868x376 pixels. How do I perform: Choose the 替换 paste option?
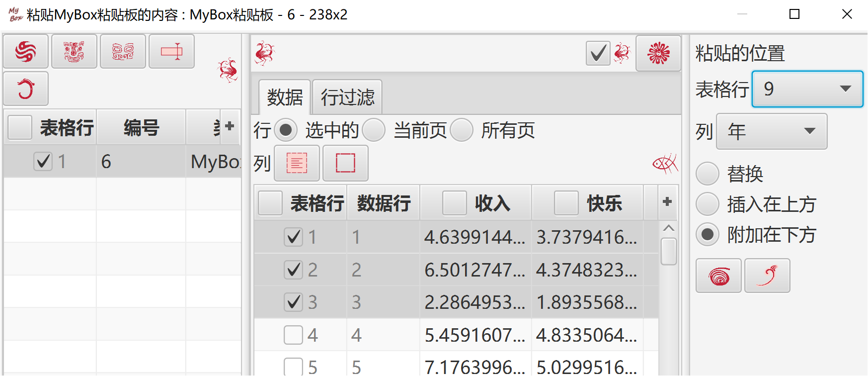point(708,174)
